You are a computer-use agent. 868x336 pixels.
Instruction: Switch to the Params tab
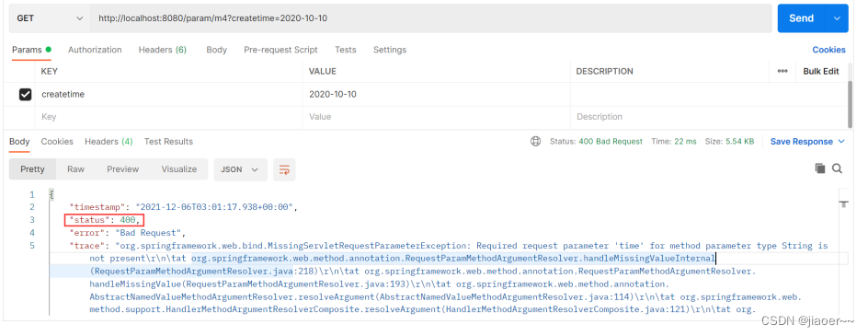(31, 50)
